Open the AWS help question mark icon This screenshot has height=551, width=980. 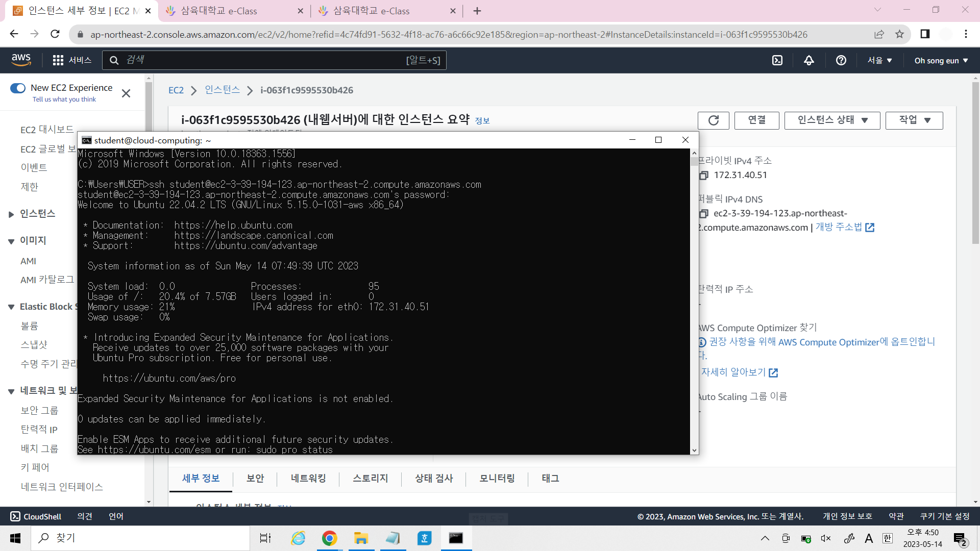coord(841,60)
